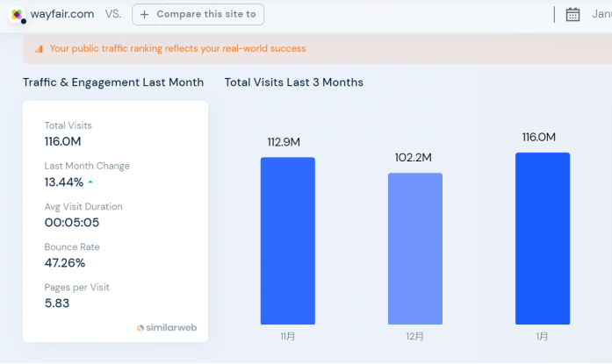Expand the date range starting with 'Janu'
Image resolution: width=612 pixels, height=364 pixels.
[601, 14]
